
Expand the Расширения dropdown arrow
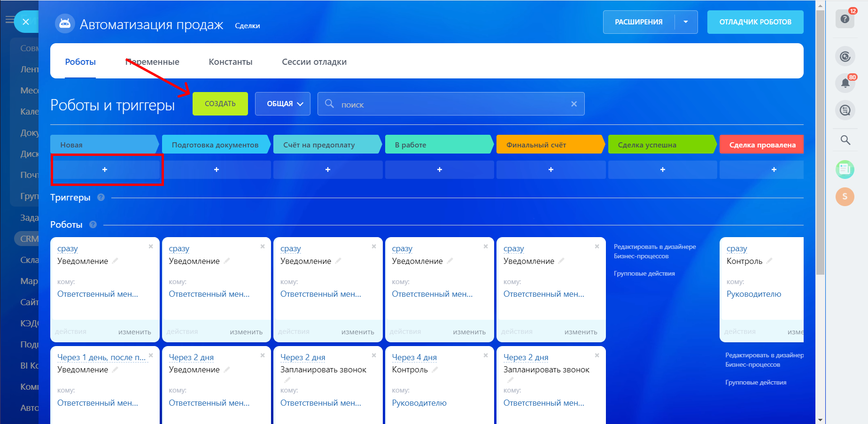686,22
